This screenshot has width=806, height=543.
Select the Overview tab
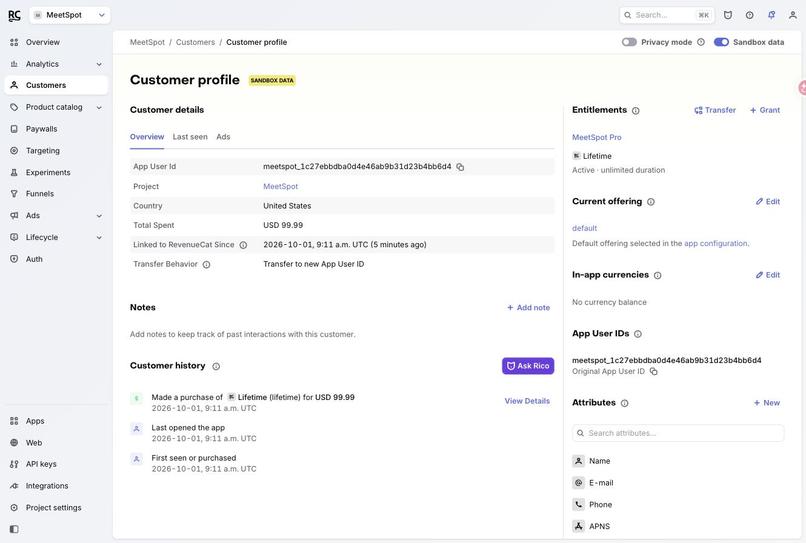(x=147, y=137)
